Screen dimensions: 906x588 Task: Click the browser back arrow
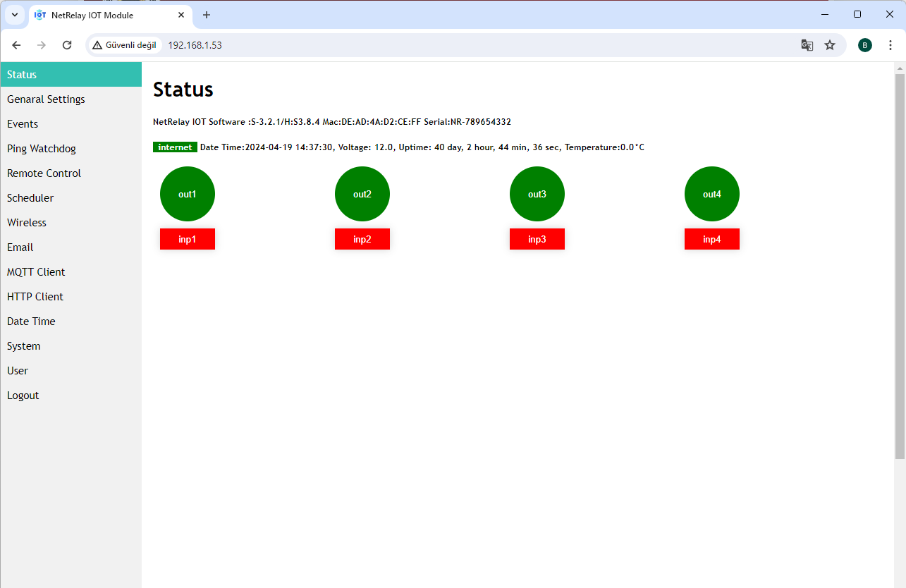tap(16, 45)
